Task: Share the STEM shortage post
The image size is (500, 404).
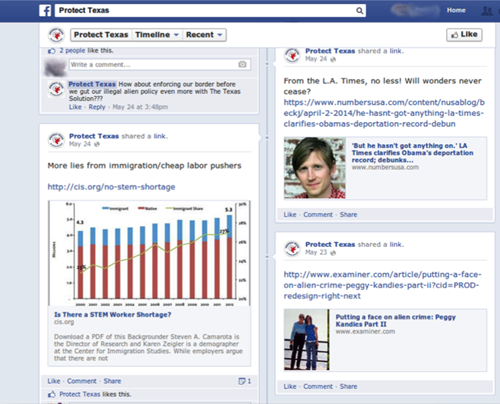Action: point(112,381)
